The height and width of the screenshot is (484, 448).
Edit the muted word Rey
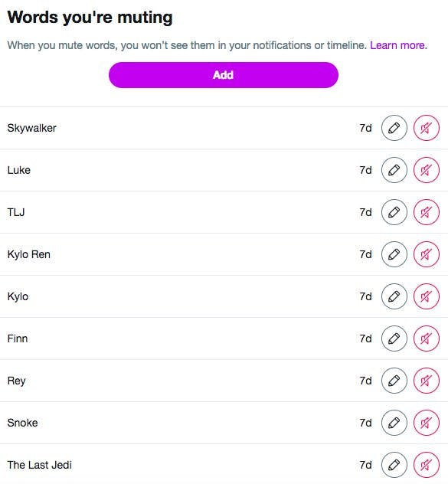[394, 381]
